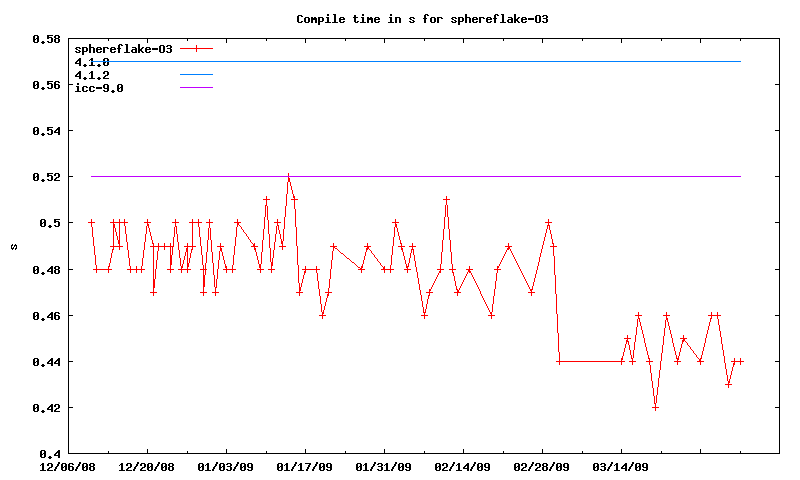
Task: Click the 01/17/09 x-axis date label
Action: [304, 467]
